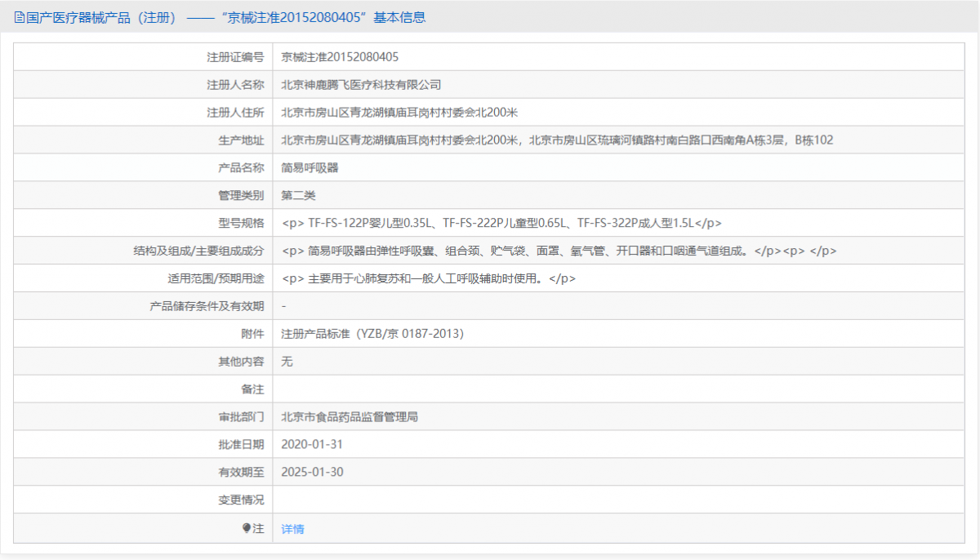
Task: Click the 产品储存条件及有效期 label
Action: tap(207, 306)
